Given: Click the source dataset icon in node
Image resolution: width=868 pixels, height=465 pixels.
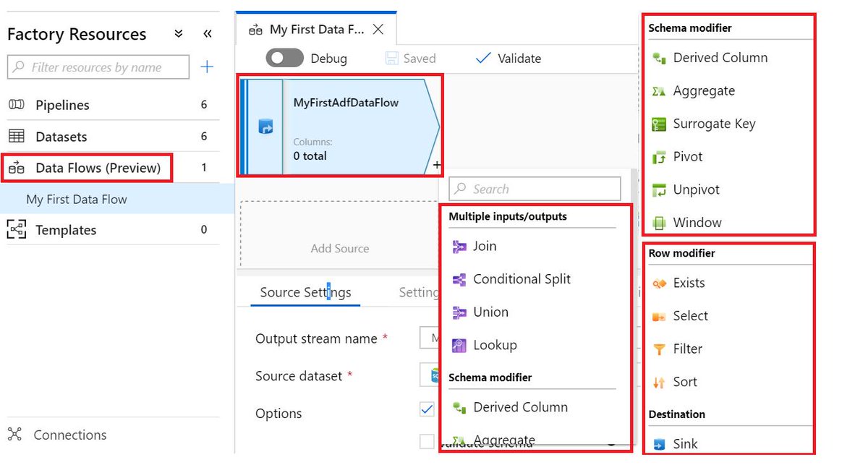Looking at the screenshot, I should [x=265, y=128].
